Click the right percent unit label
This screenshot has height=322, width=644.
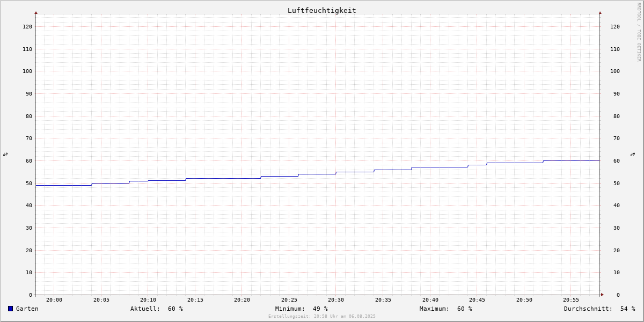pos(633,155)
